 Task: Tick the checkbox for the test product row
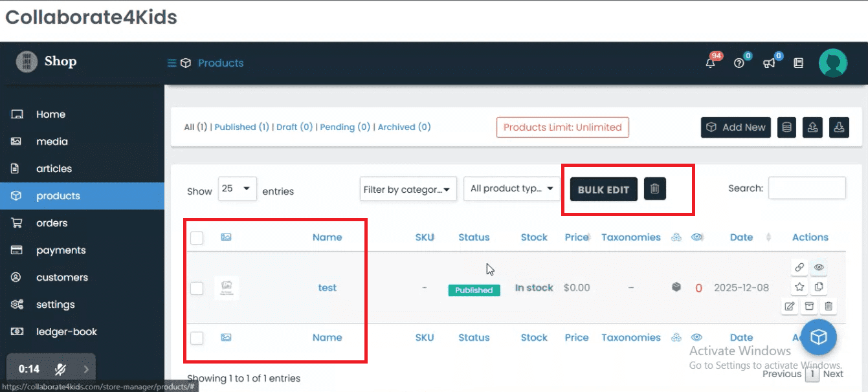click(x=197, y=289)
